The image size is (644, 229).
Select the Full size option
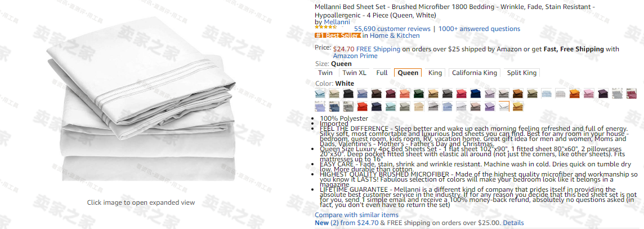pyautogui.click(x=382, y=73)
